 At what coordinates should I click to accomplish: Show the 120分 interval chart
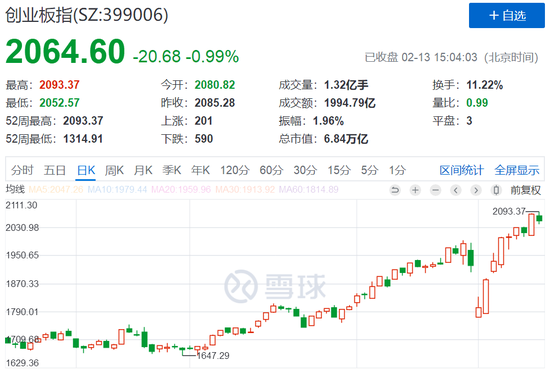point(235,170)
